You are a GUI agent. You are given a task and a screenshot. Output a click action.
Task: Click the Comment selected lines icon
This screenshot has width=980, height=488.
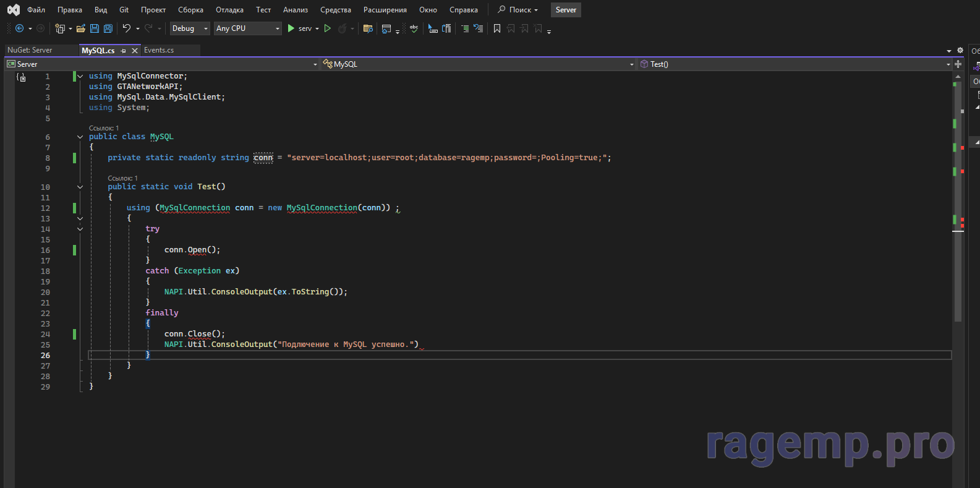(465, 28)
